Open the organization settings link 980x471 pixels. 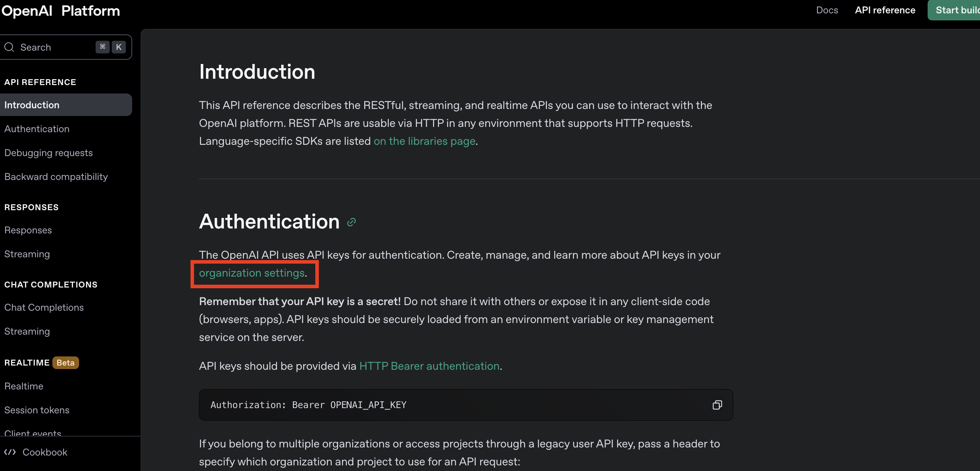[x=251, y=273]
